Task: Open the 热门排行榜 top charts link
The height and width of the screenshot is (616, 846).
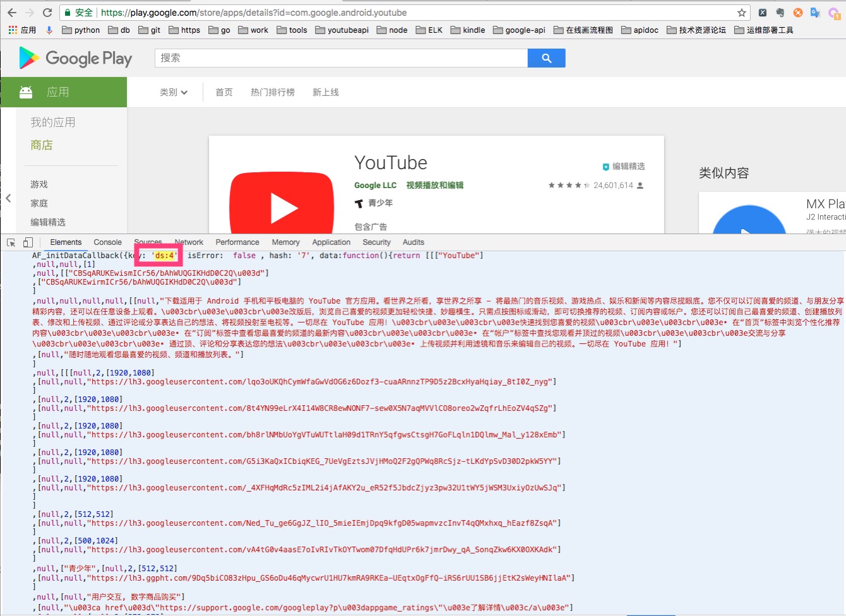Action: coord(273,92)
